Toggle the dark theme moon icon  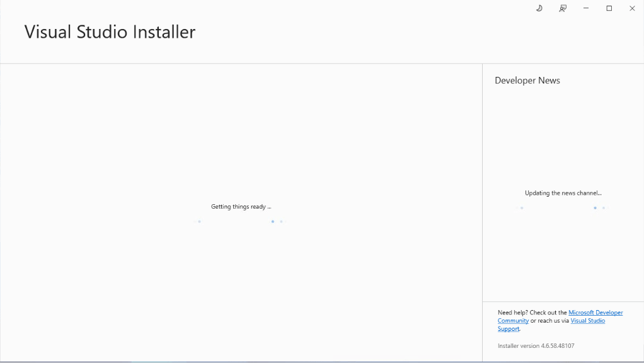click(539, 8)
